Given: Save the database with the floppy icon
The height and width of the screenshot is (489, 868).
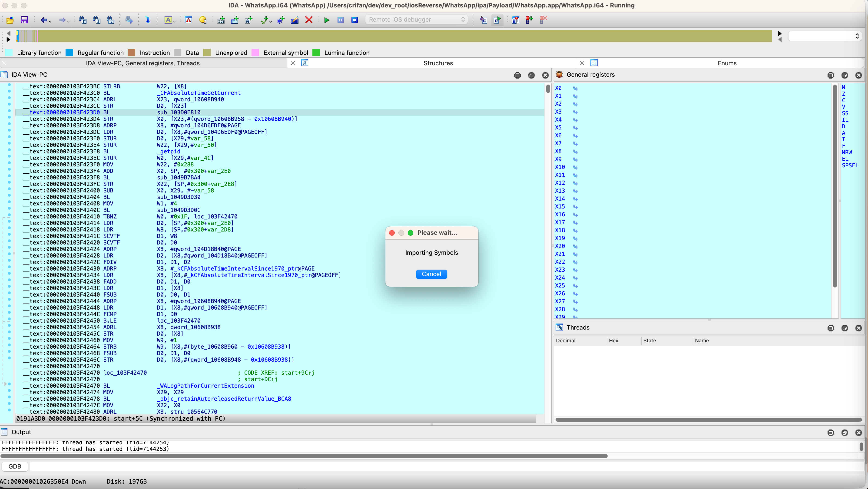Looking at the screenshot, I should [24, 20].
